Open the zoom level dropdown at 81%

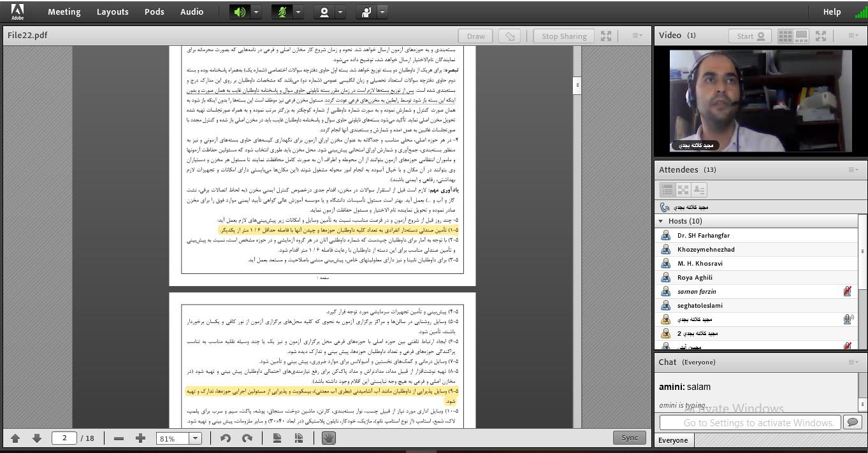[196, 438]
